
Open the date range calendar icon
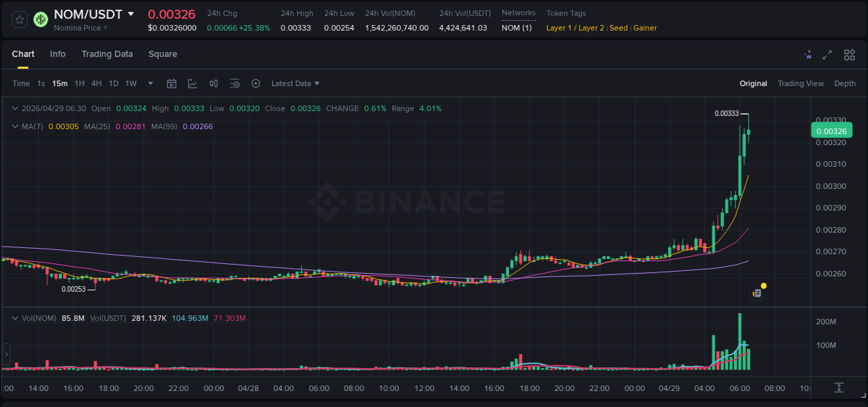[172, 83]
